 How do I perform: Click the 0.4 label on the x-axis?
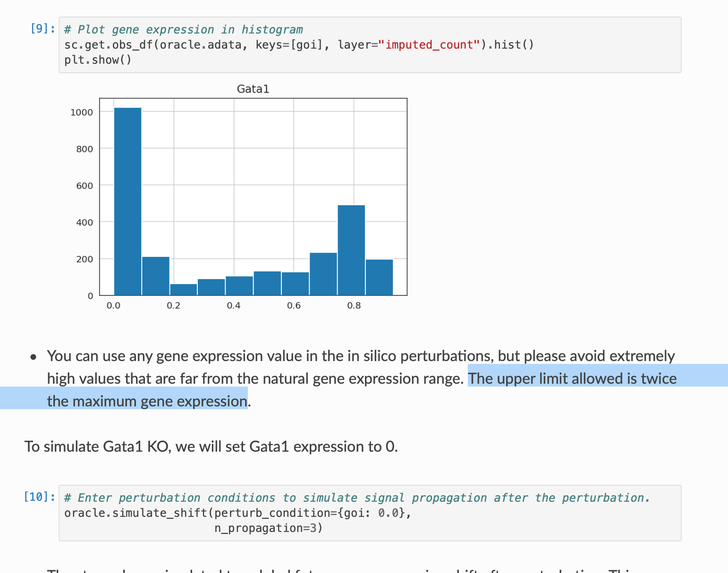click(x=235, y=305)
